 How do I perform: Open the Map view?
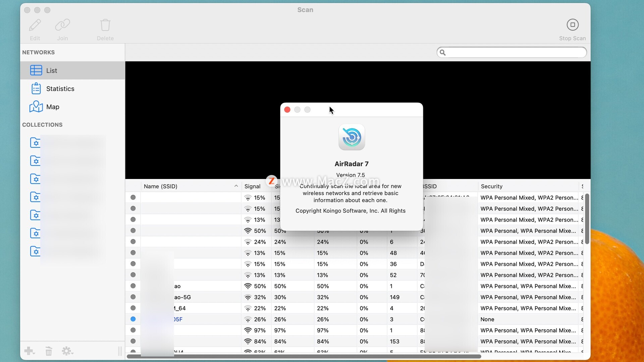click(72, 107)
